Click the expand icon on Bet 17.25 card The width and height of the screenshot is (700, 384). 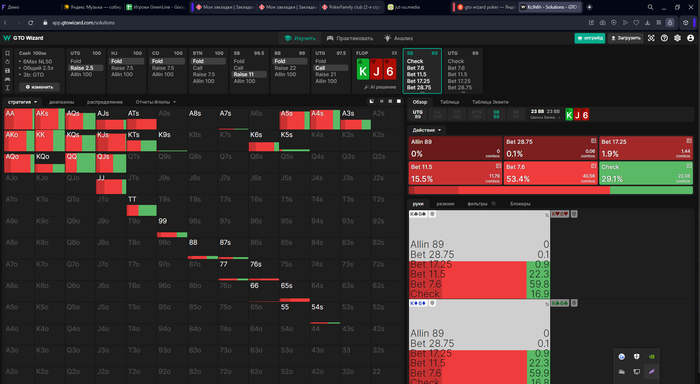click(x=689, y=141)
